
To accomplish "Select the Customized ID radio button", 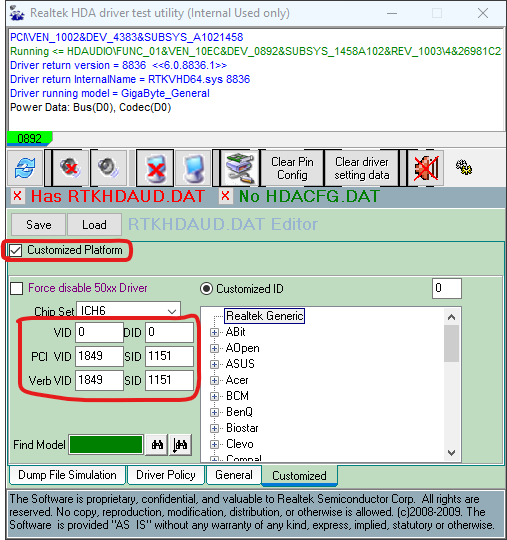I will tap(206, 289).
